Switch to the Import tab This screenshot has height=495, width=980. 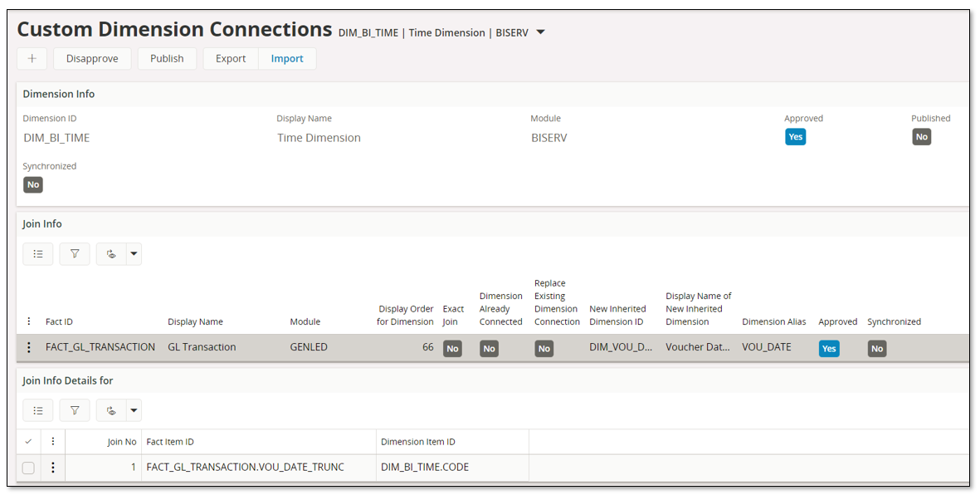[x=287, y=58]
